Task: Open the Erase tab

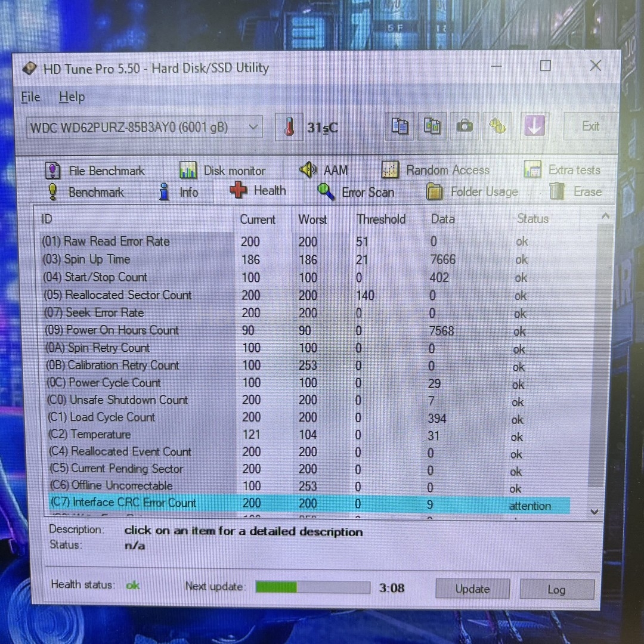Action: point(575,191)
